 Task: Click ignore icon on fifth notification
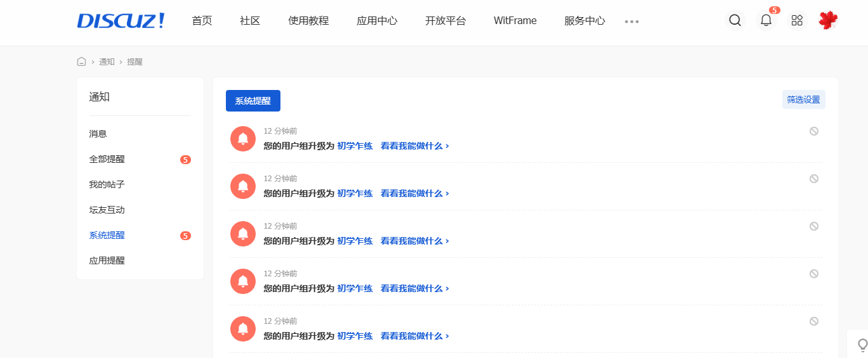tap(813, 321)
